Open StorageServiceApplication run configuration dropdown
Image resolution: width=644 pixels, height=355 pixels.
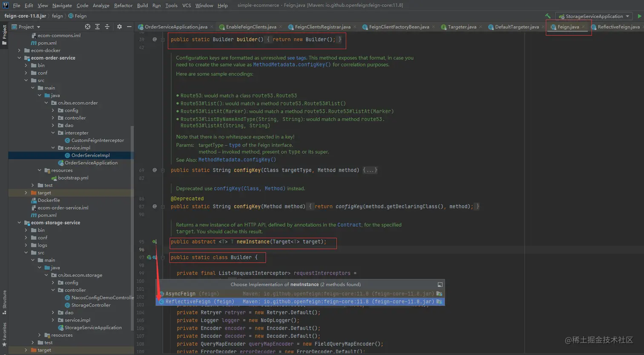pyautogui.click(x=594, y=16)
